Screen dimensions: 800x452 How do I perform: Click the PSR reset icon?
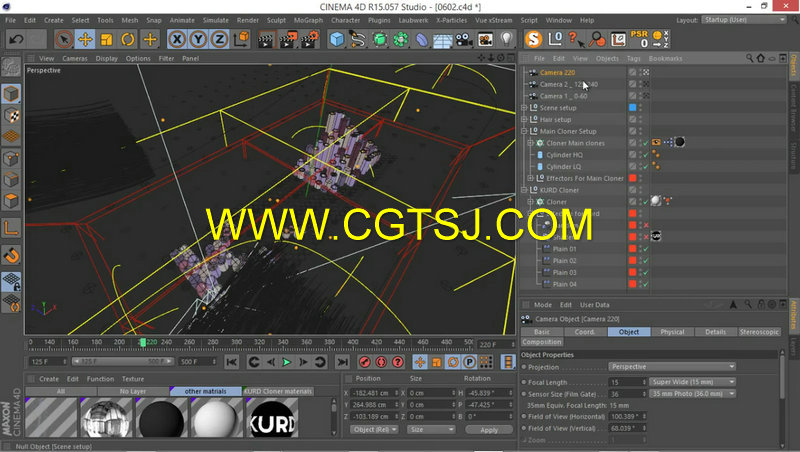(x=639, y=39)
